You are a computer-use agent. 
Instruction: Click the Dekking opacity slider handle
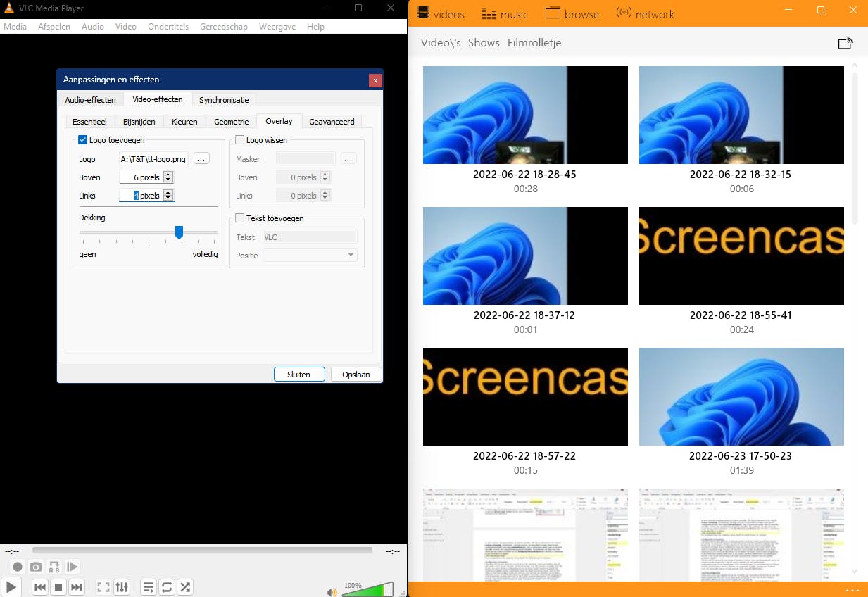pos(179,232)
